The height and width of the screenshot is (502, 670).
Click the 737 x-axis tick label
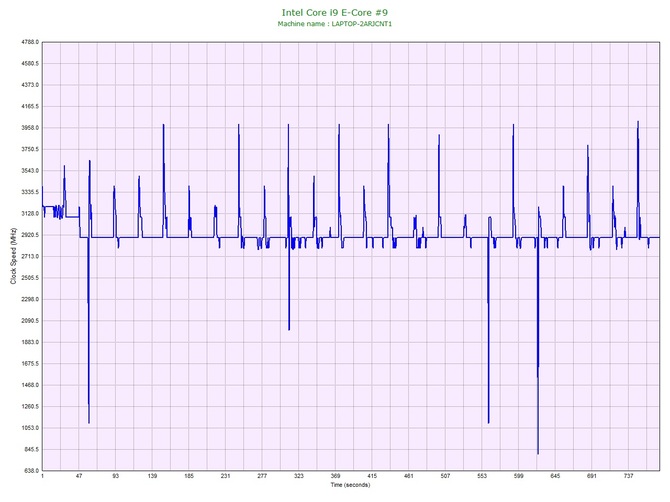pos(628,476)
